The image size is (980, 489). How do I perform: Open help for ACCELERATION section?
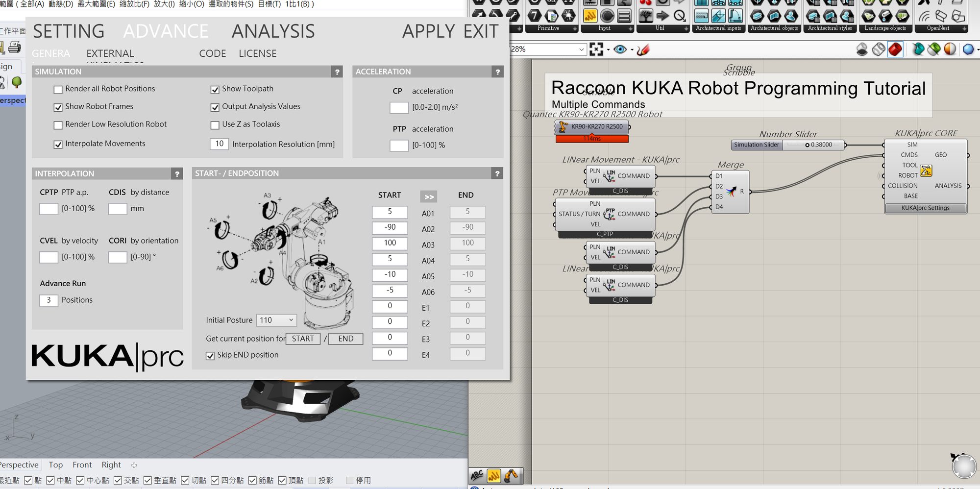[x=497, y=72]
